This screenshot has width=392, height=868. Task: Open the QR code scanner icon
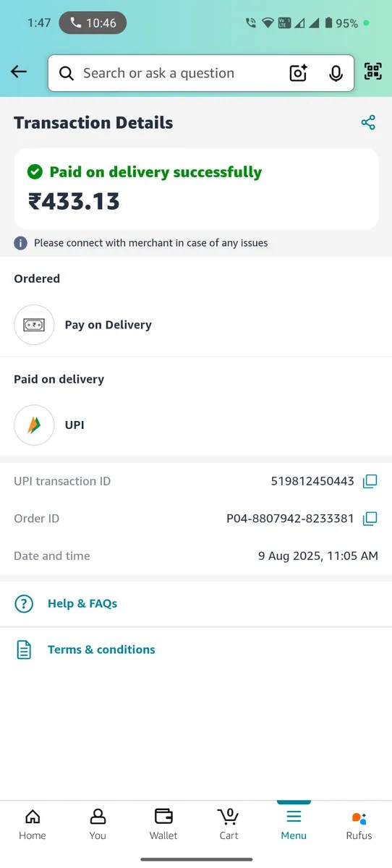click(372, 72)
